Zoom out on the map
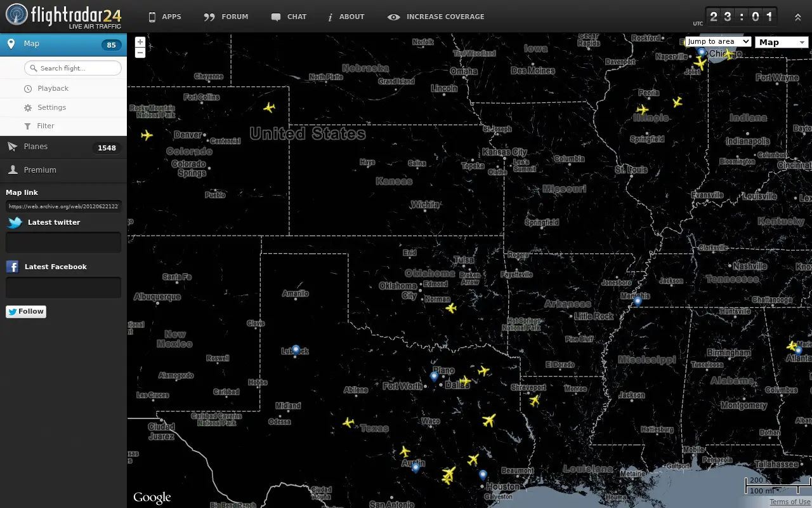The height and width of the screenshot is (508, 812). 140,53
